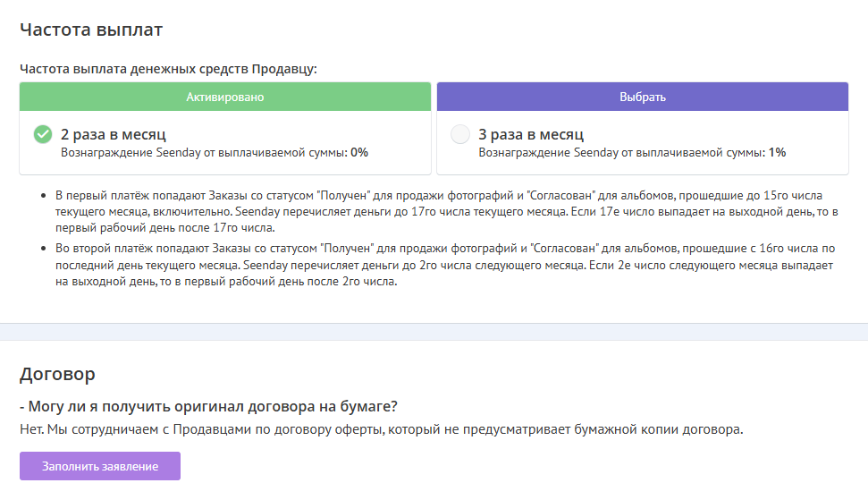This screenshot has width=868, height=500.
Task: Click the gray divider band above Договор
Action: [434, 331]
